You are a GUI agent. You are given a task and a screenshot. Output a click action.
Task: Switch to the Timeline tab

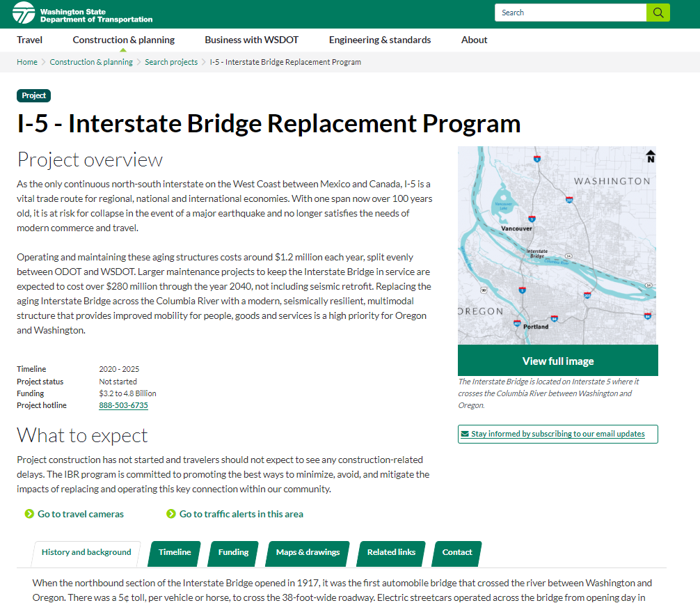coord(175,552)
